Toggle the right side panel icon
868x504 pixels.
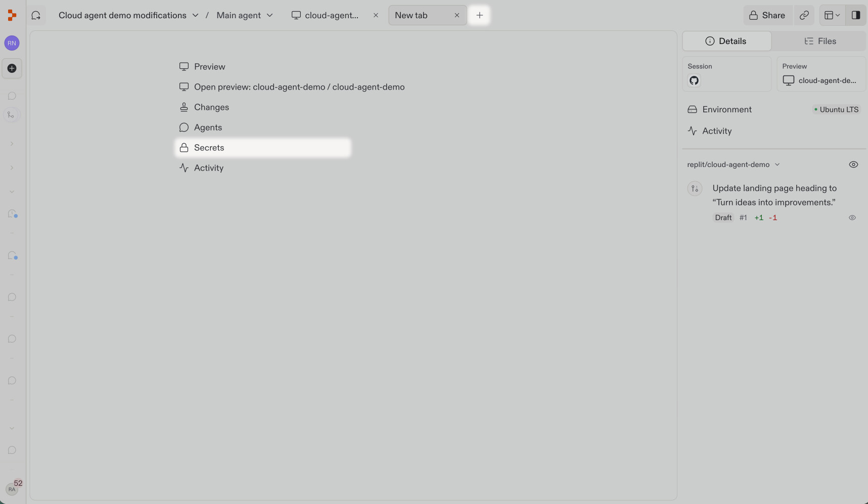(x=856, y=15)
